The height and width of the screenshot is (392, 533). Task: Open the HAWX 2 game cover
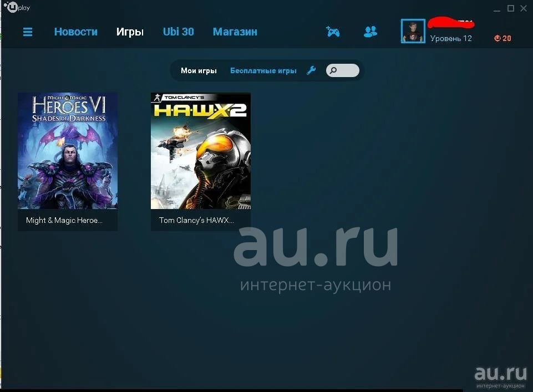pyautogui.click(x=201, y=151)
